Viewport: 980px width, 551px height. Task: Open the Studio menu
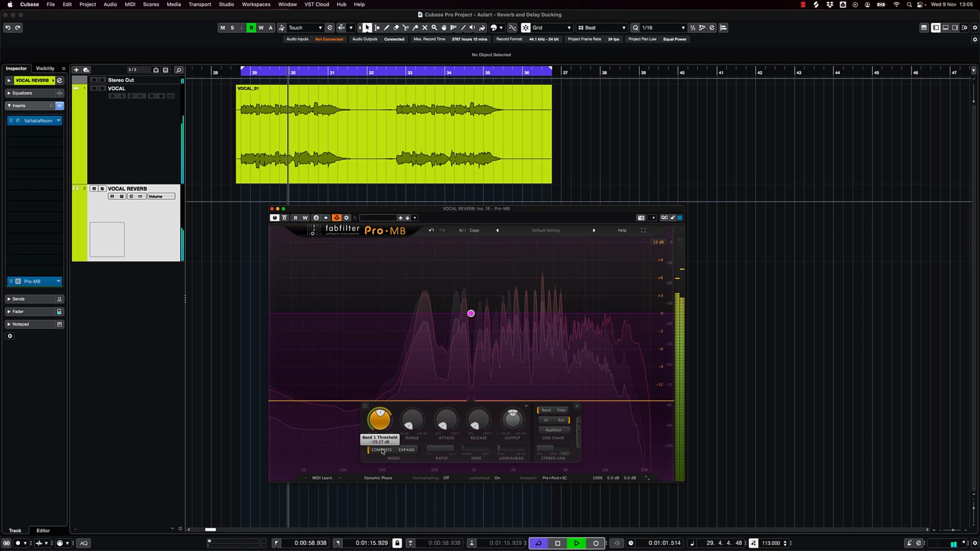226,4
